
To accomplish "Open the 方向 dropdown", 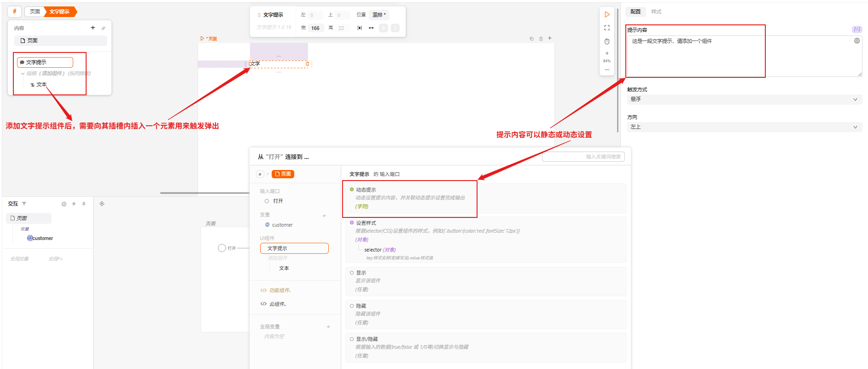I will (x=744, y=127).
